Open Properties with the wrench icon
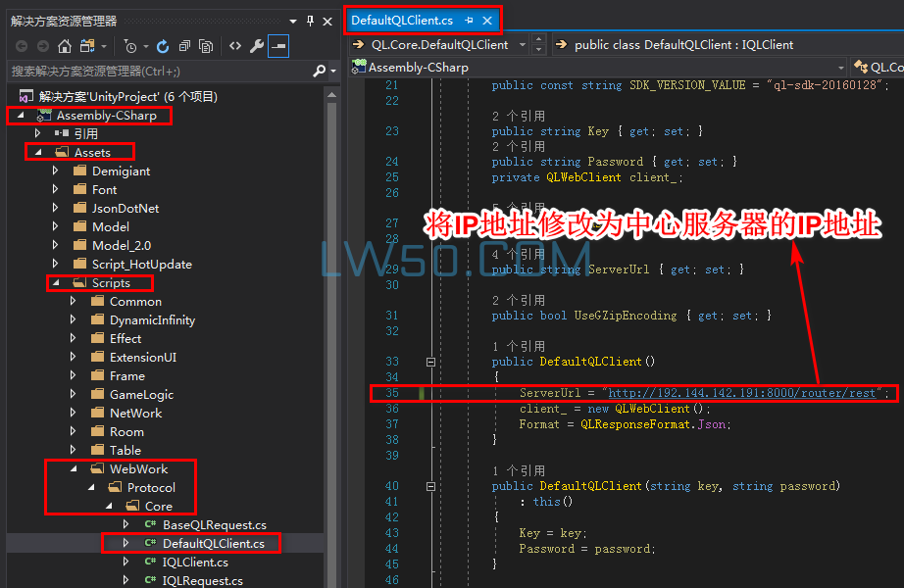Image resolution: width=904 pixels, height=588 pixels. tap(257, 46)
